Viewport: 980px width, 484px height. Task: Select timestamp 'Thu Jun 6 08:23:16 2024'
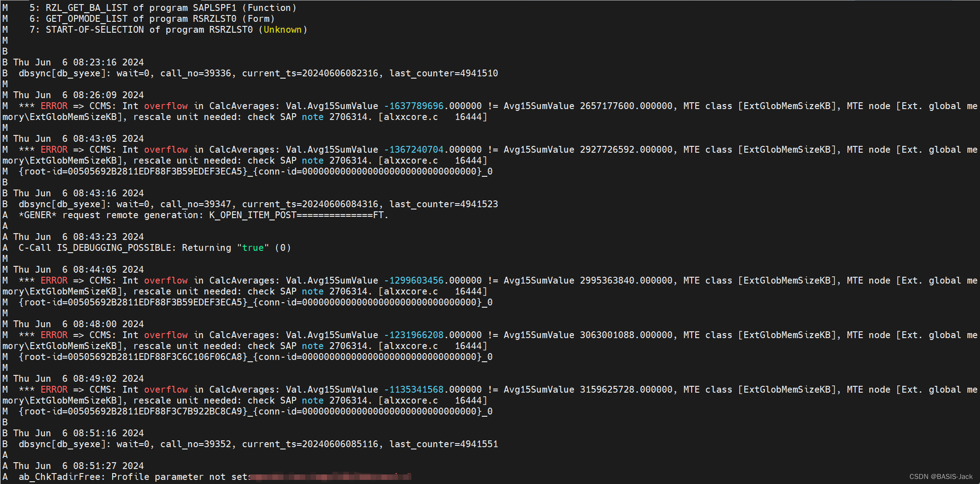point(79,62)
